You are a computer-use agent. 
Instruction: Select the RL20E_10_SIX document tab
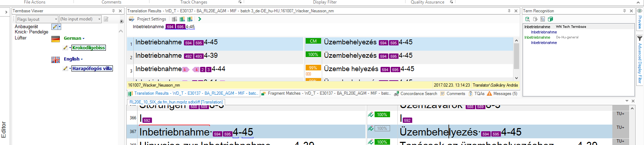click(x=176, y=102)
